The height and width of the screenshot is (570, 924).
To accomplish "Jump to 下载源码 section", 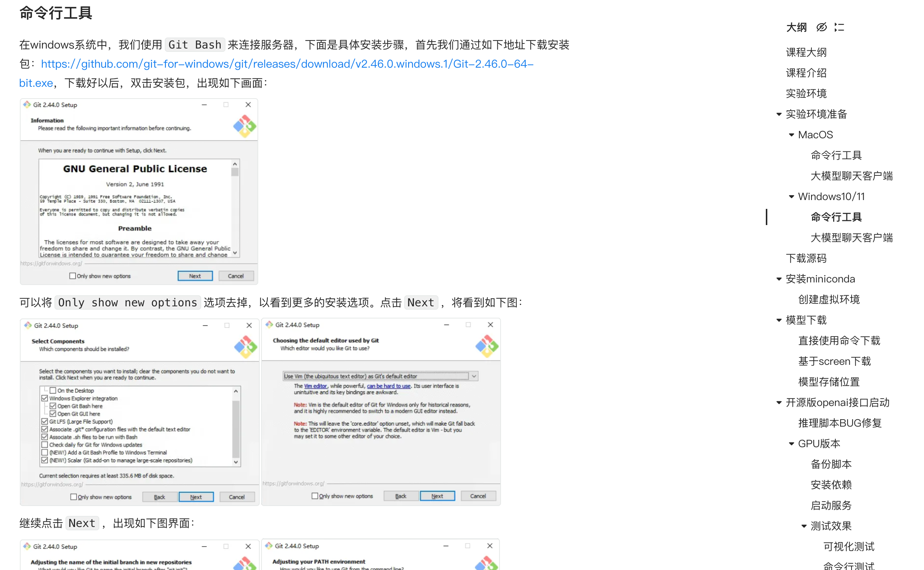I will [806, 259].
